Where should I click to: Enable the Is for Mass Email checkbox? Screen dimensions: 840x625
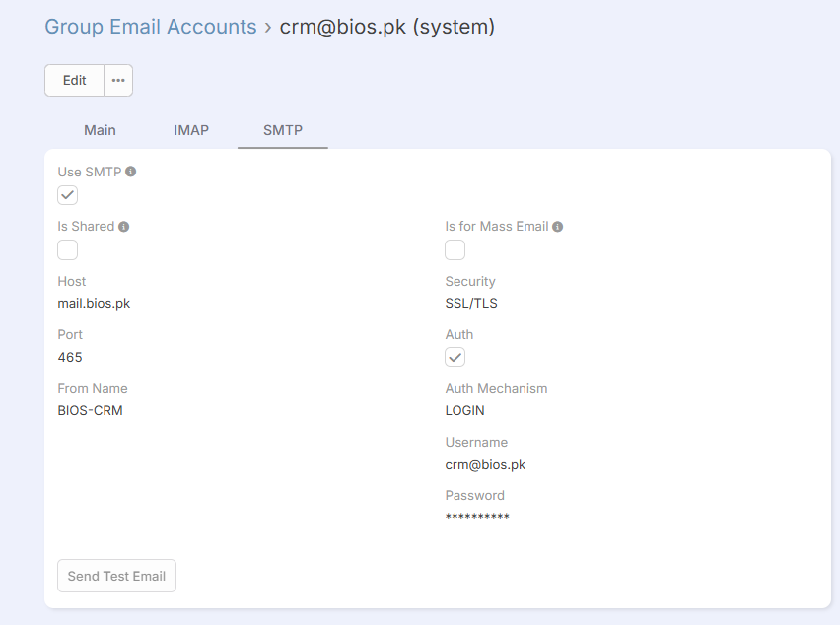pos(455,249)
